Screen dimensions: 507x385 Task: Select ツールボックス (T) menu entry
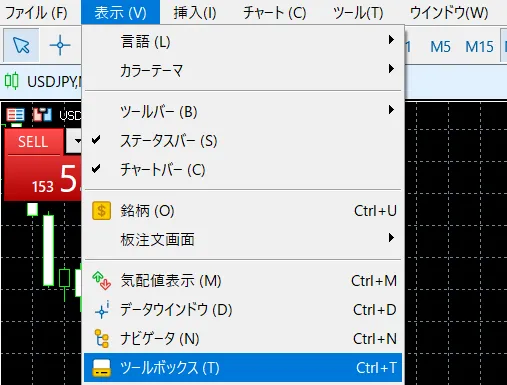pos(243,368)
